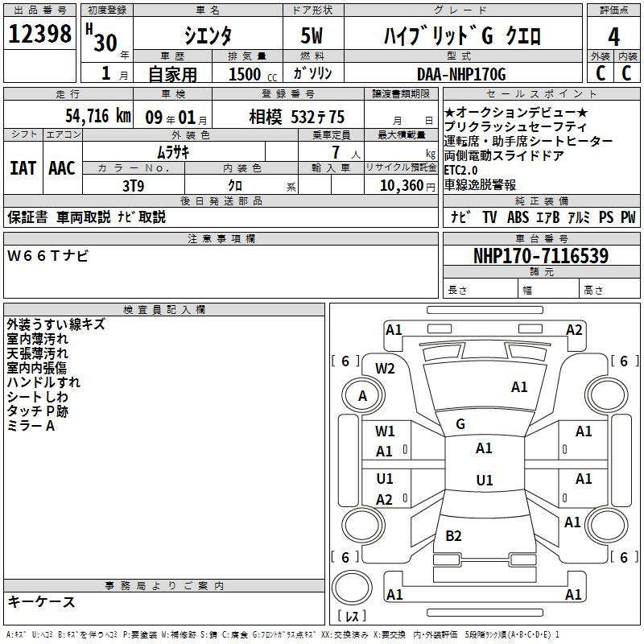Click the registration plate 相模 532 テ 75

click(x=296, y=117)
